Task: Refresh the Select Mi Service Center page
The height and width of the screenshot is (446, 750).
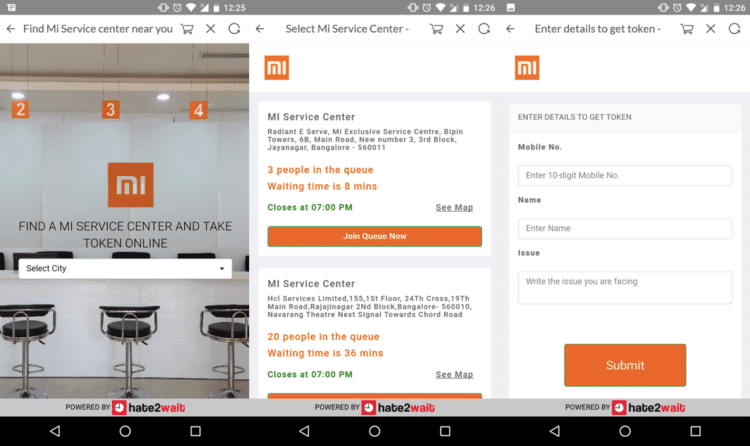Action: (484, 29)
